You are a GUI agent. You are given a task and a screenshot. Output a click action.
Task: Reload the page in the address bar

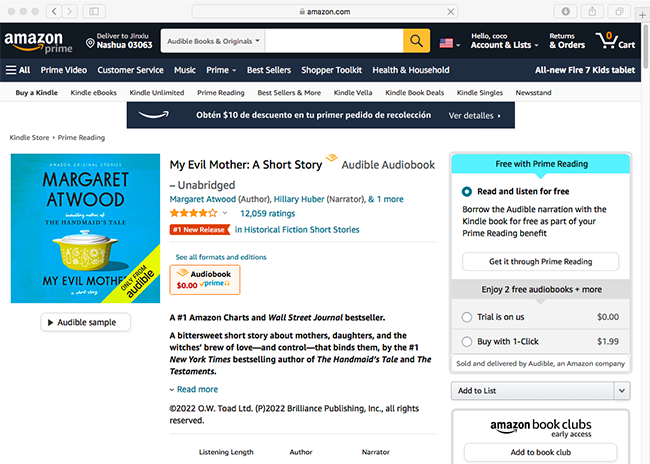pyautogui.click(x=450, y=11)
